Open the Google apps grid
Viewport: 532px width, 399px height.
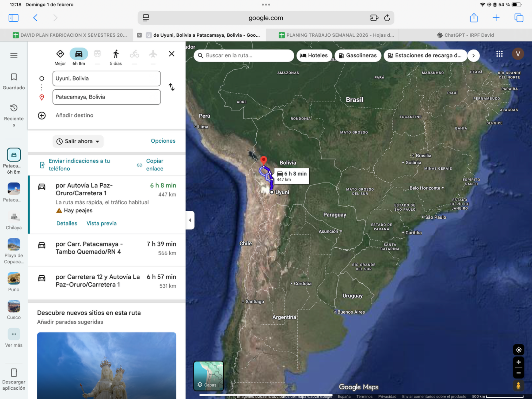499,54
